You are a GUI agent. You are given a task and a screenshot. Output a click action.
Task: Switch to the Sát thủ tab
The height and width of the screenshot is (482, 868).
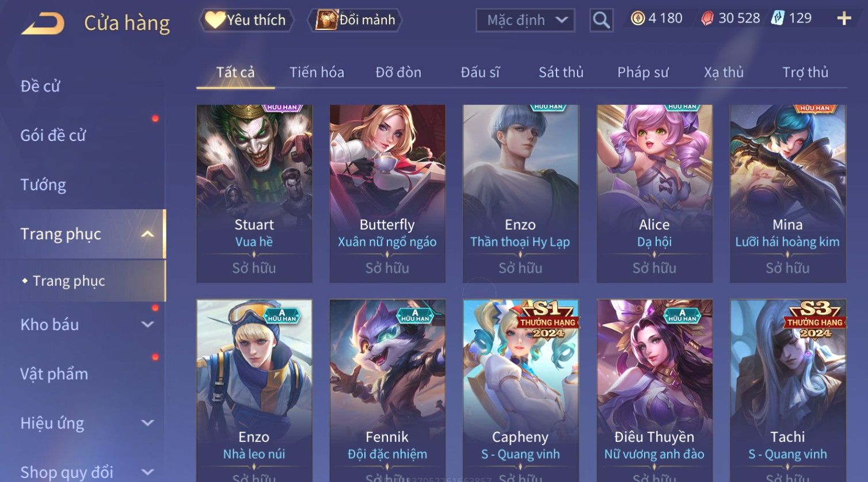(561, 72)
